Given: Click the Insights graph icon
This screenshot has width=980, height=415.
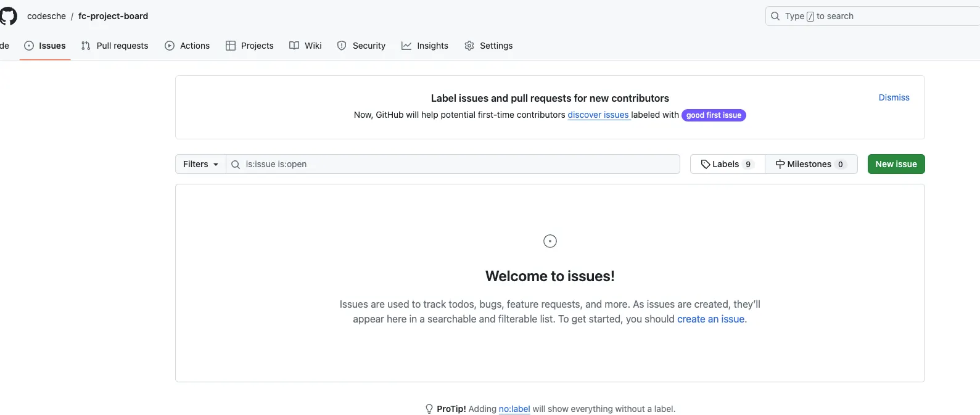Looking at the screenshot, I should click(406, 46).
